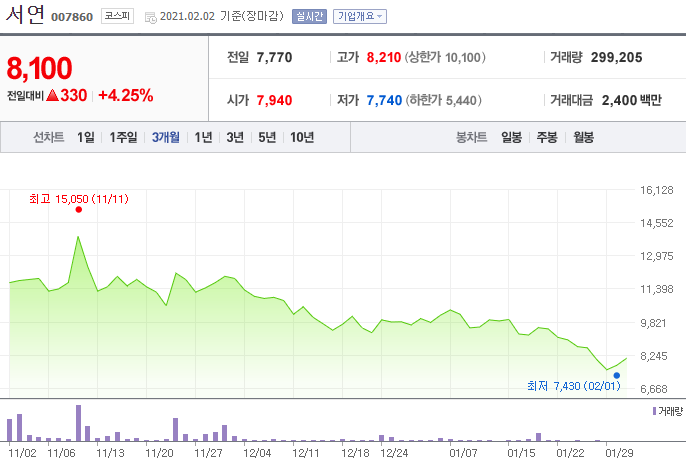Select the 1년 line chart tab
Screen dimensions: 686x461
click(x=203, y=137)
